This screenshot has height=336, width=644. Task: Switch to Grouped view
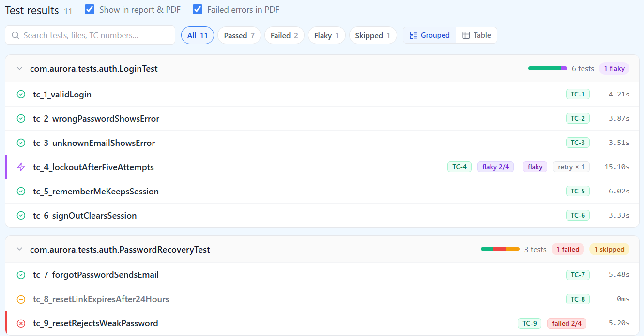coord(429,35)
